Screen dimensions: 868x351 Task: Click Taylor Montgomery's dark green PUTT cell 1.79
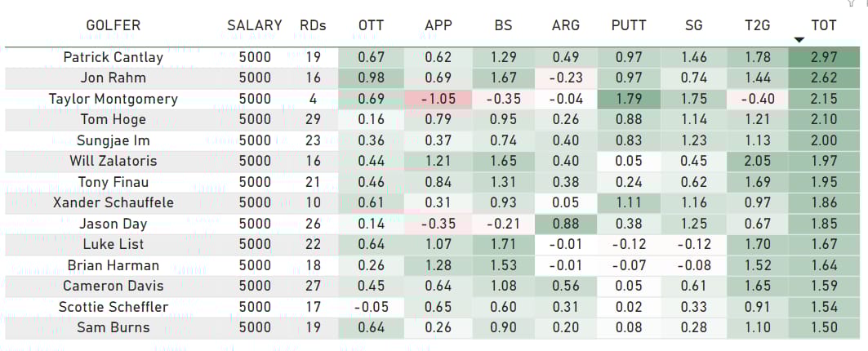[x=630, y=99]
